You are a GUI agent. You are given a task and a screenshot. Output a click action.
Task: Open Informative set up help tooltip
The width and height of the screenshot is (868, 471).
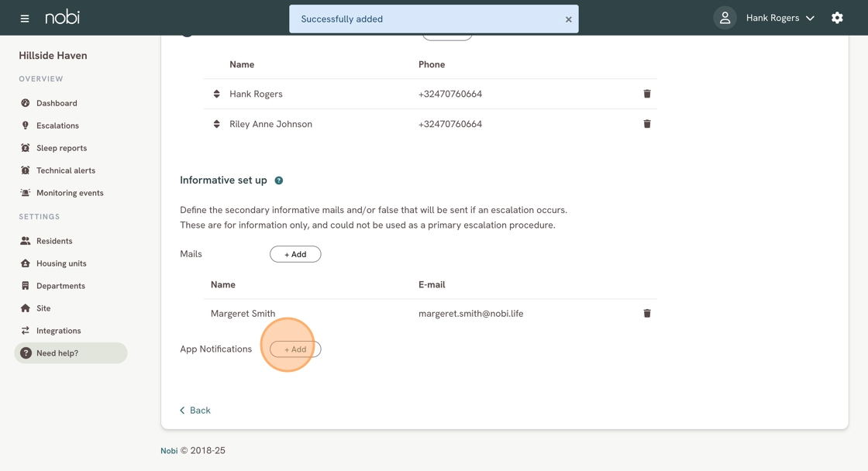coord(279,180)
